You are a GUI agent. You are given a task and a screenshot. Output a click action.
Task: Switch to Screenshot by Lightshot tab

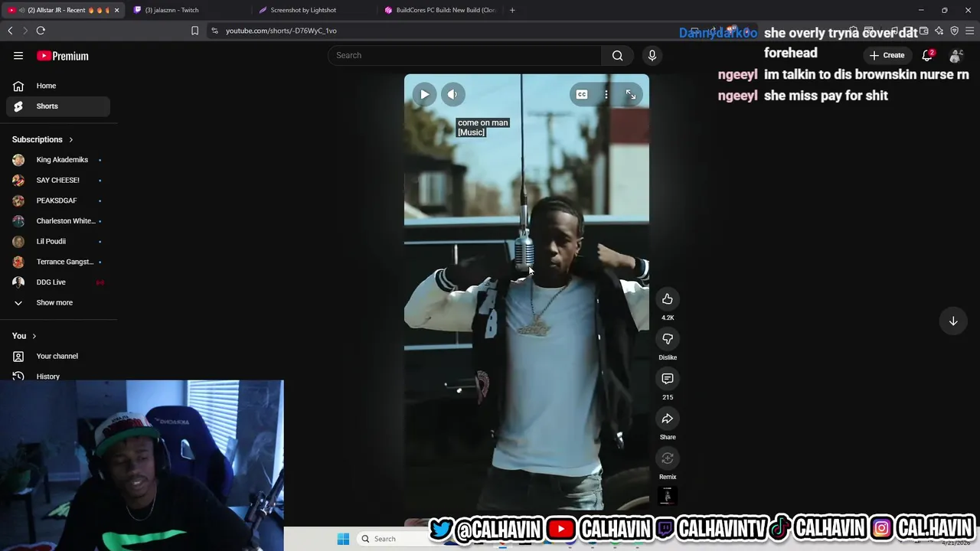[x=312, y=10]
